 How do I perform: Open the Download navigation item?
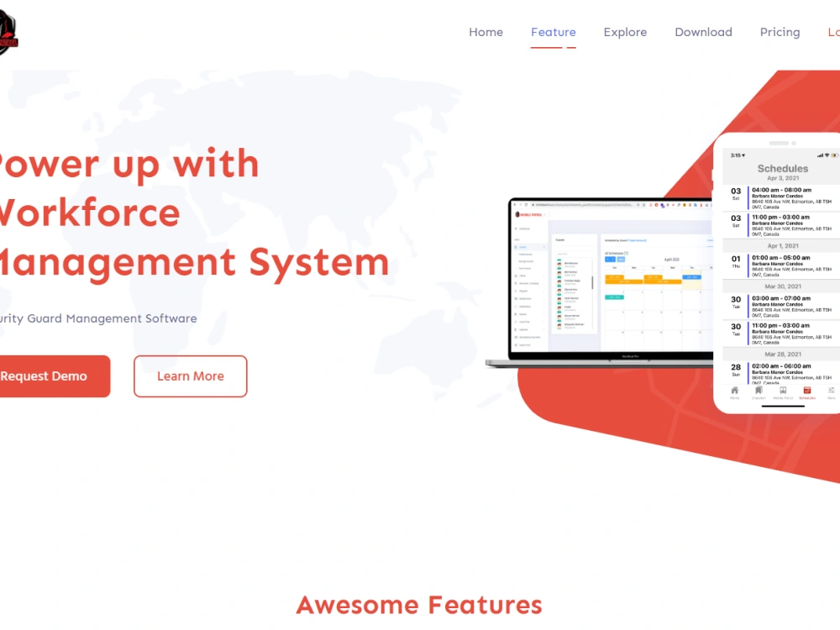703,32
